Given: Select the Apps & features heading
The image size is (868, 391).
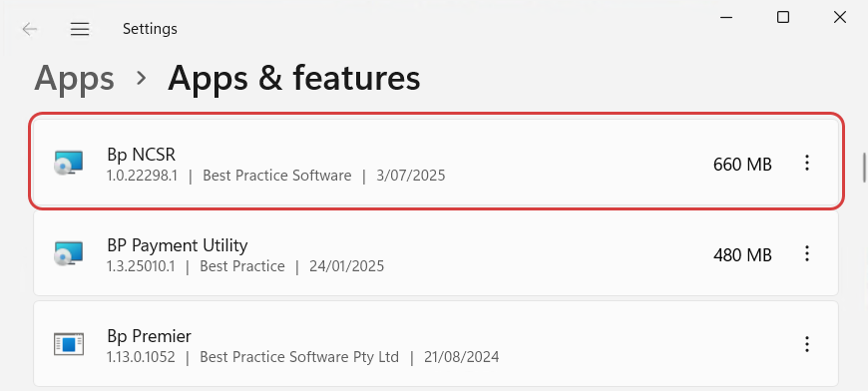Looking at the screenshot, I should pos(294,78).
